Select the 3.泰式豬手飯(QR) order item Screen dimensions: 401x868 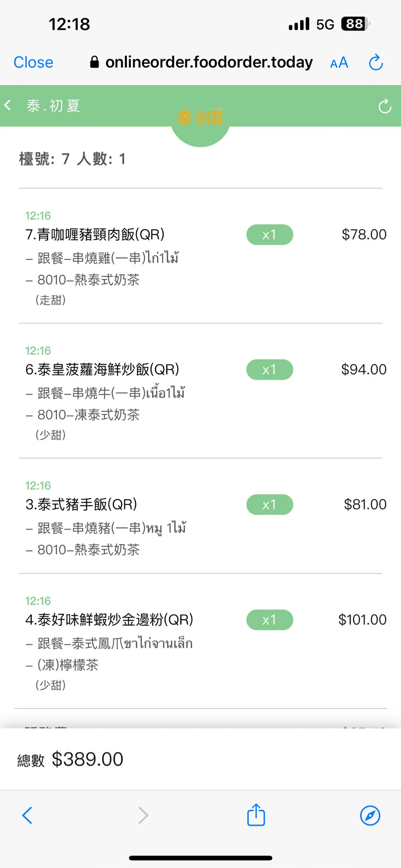point(82,505)
